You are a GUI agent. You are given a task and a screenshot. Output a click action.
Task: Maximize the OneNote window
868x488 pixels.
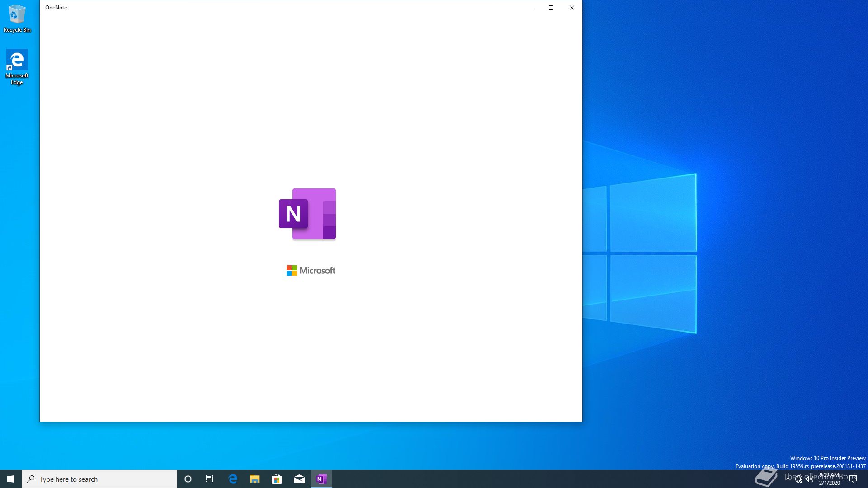tap(551, 8)
